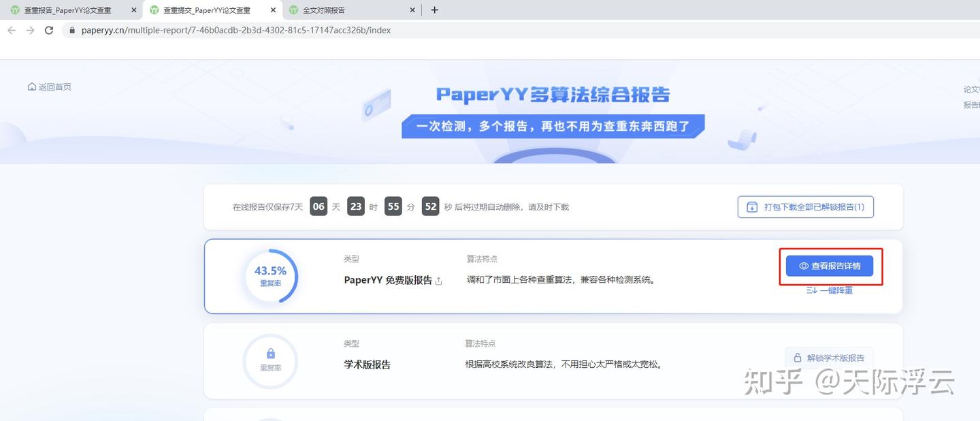Close the 全文对照报告 tab
The width and height of the screenshot is (980, 421).
click(412, 10)
